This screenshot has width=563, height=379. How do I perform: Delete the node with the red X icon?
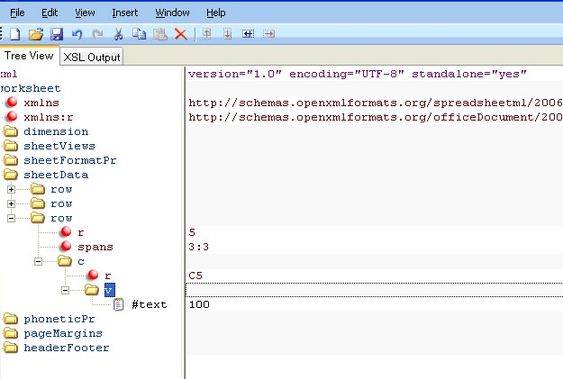[181, 34]
